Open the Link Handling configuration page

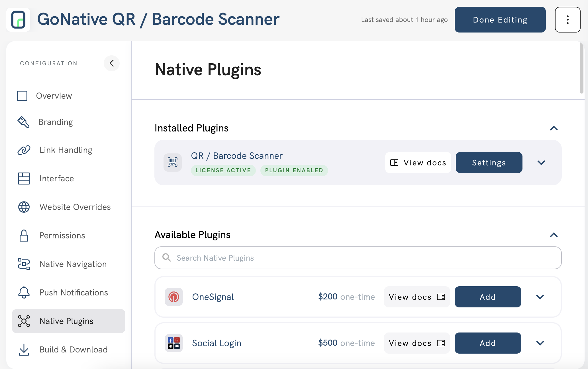66,150
